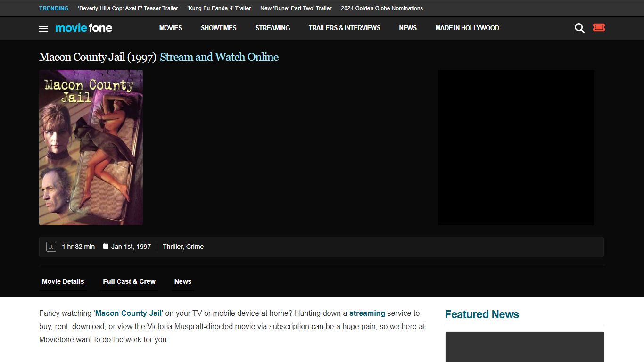
Task: Open 'Beverly Hills Cop: Axel F' trailer link
Action: tap(128, 8)
